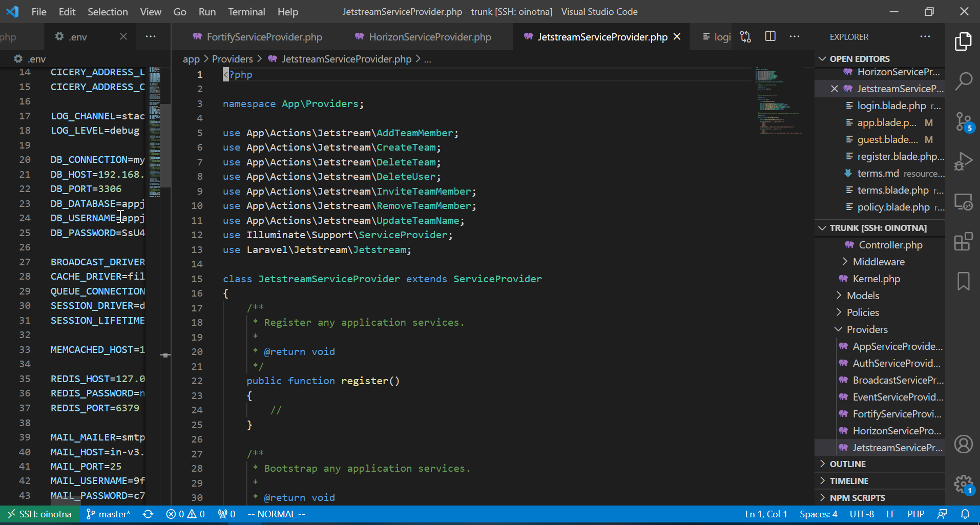Open Source Control view with 5 changes
980x525 pixels.
963,122
